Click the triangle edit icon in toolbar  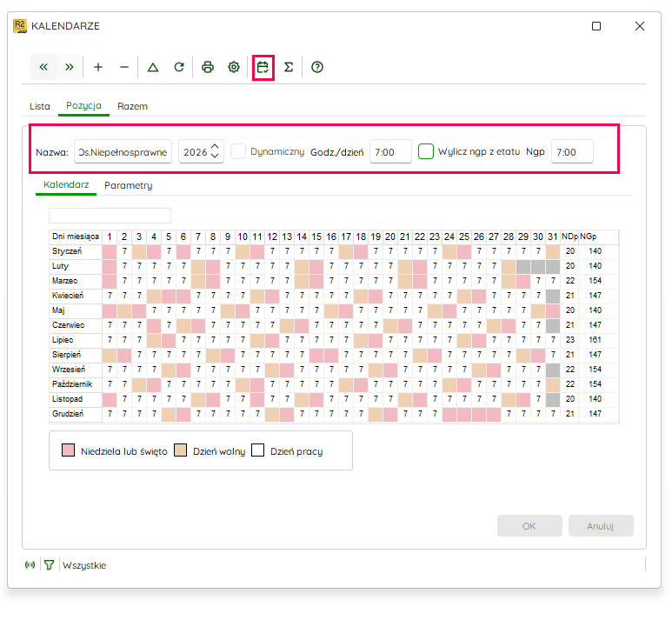pos(153,67)
